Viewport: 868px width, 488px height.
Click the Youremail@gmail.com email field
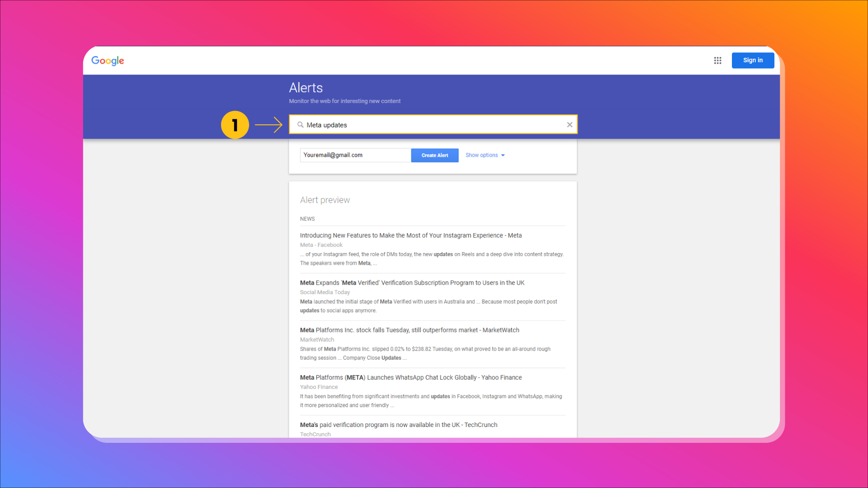[355, 155]
